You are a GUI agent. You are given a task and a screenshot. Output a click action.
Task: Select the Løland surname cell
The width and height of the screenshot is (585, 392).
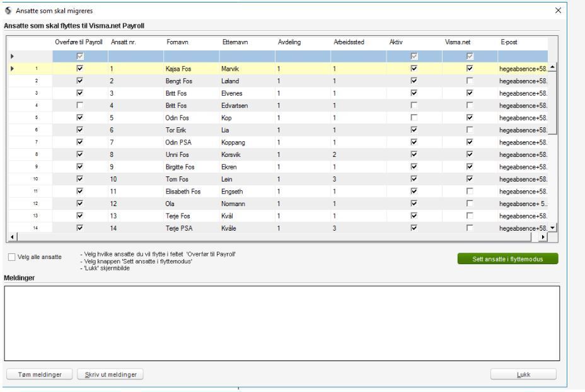pyautogui.click(x=247, y=81)
